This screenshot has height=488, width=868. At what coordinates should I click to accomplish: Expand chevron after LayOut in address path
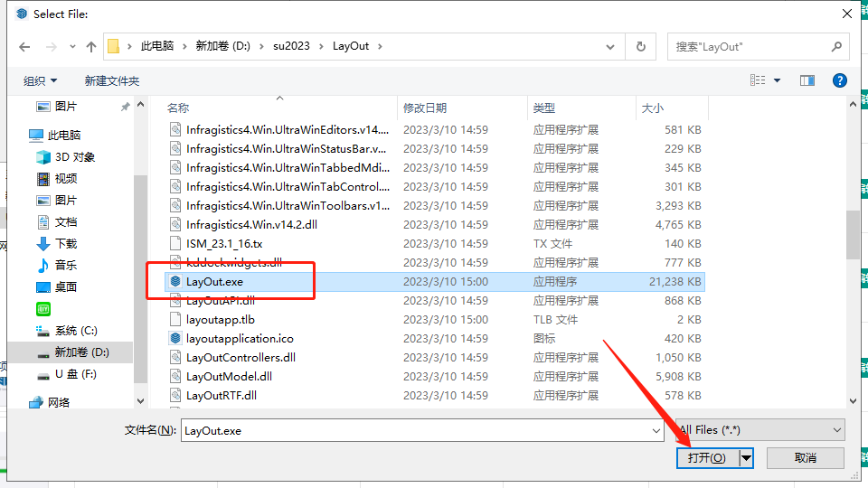click(380, 46)
